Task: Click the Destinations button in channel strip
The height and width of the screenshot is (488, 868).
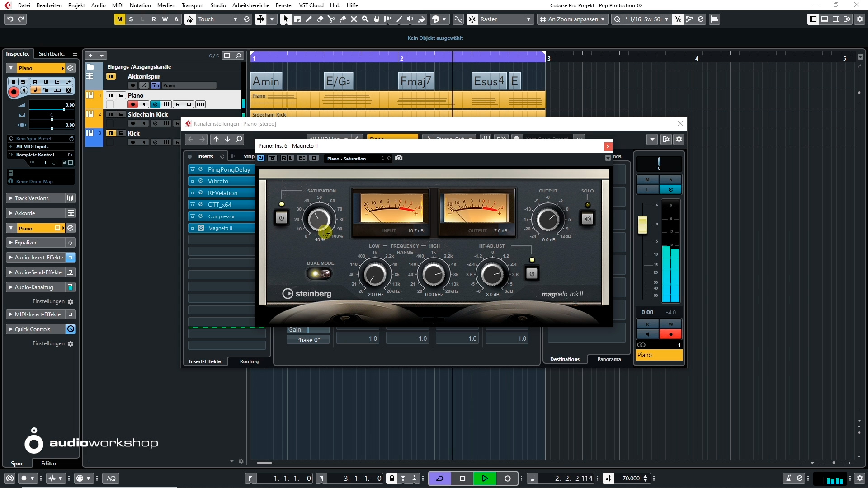Action: [x=565, y=359]
